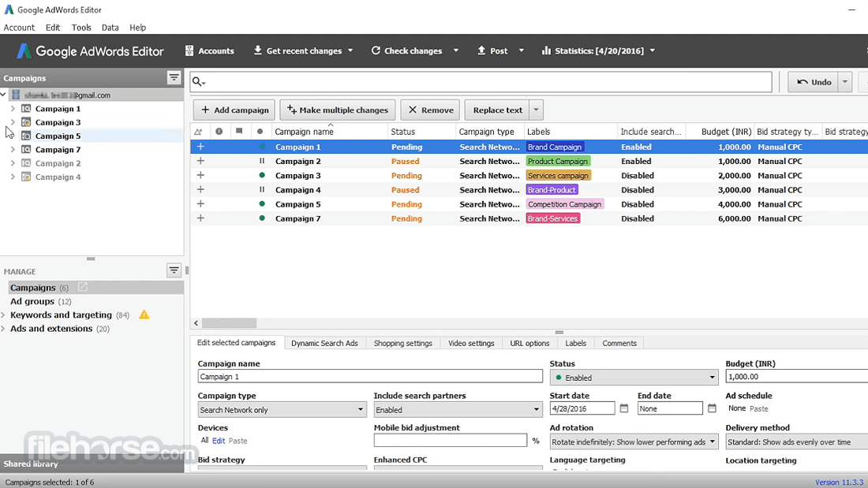Open the campaigns panel filter icon
The height and width of the screenshot is (488, 868).
(x=174, y=77)
